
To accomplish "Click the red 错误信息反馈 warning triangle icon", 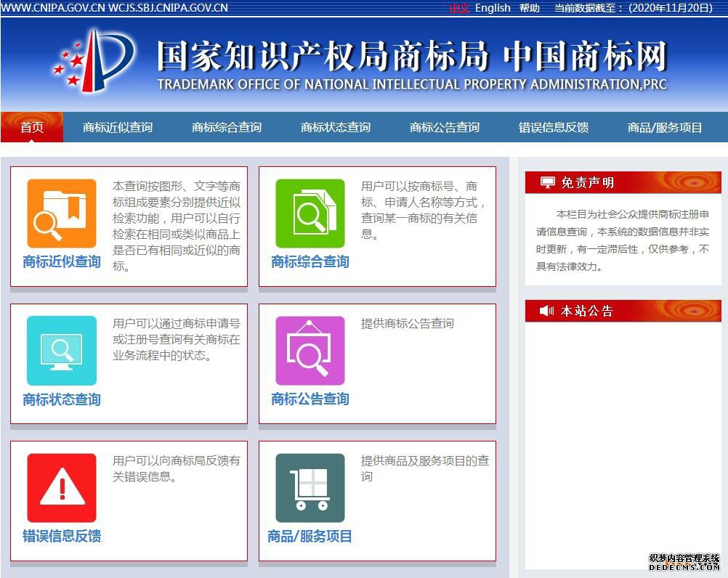I will (x=62, y=488).
